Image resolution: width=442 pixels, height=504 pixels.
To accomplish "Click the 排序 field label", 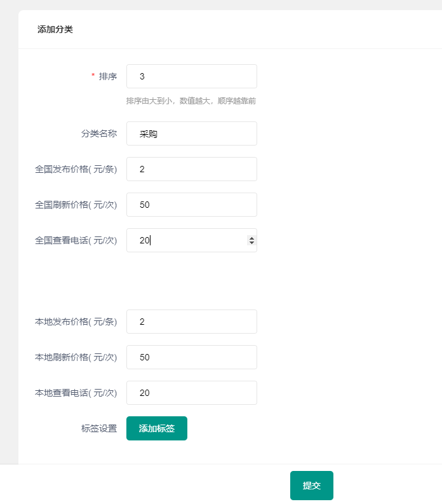I will tap(108, 76).
